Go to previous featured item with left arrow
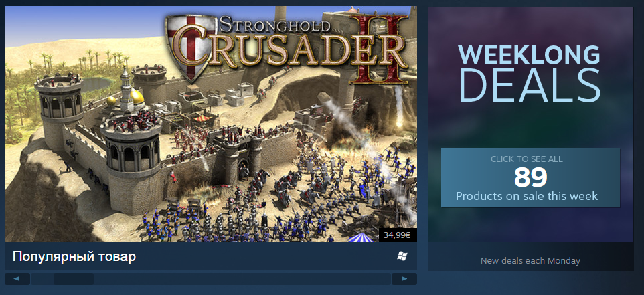Screen dimensions: 644x295 tap(17, 279)
